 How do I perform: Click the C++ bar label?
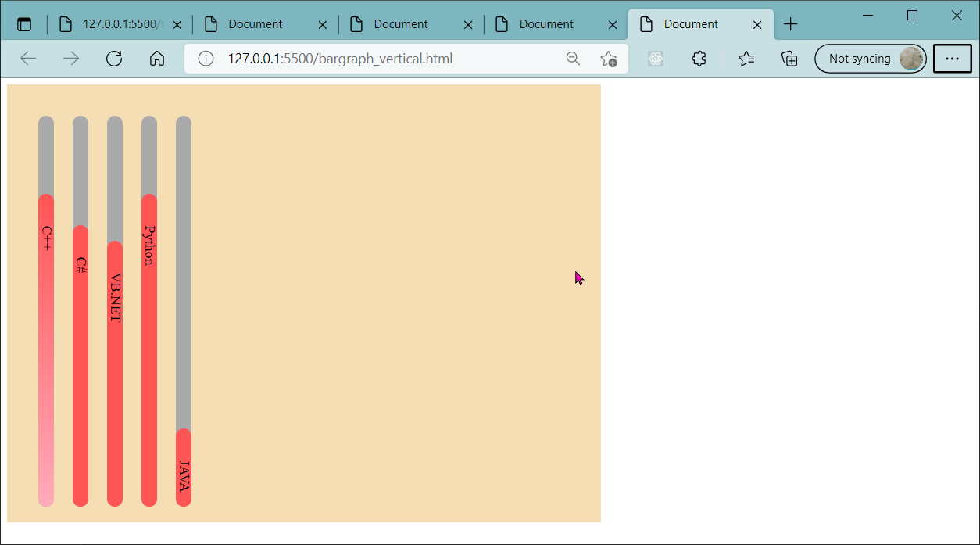pos(46,238)
